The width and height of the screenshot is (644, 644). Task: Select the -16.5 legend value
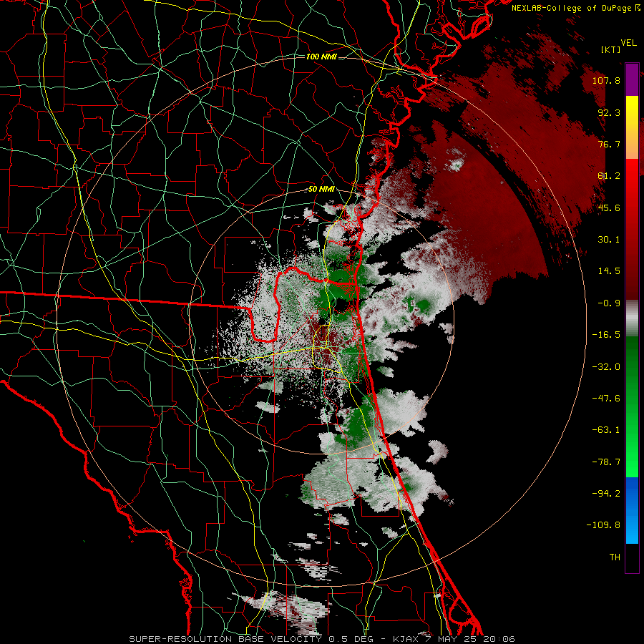click(606, 335)
